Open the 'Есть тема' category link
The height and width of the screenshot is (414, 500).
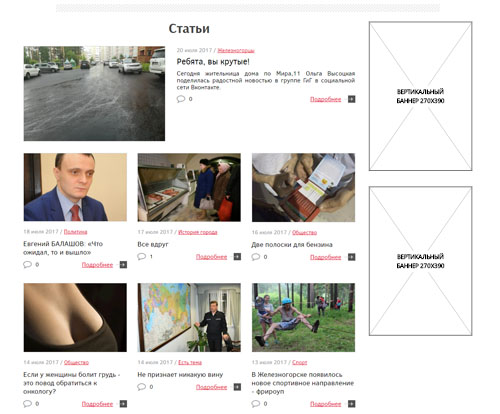click(190, 362)
